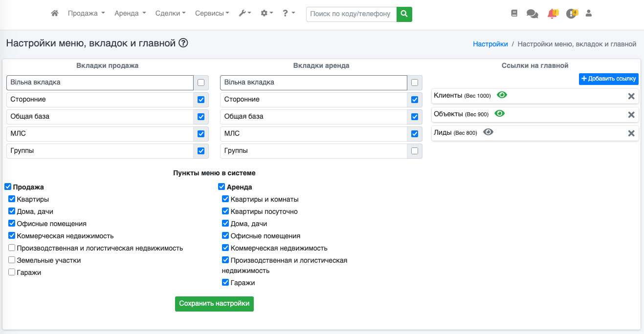Click help question icon beside page title
The width and height of the screenshot is (644, 334).
pos(183,43)
